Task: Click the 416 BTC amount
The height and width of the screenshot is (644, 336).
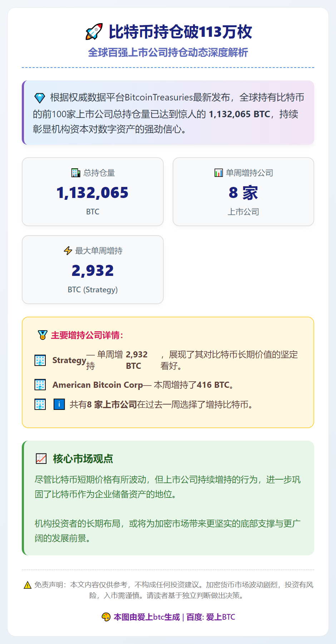Action: [213, 385]
